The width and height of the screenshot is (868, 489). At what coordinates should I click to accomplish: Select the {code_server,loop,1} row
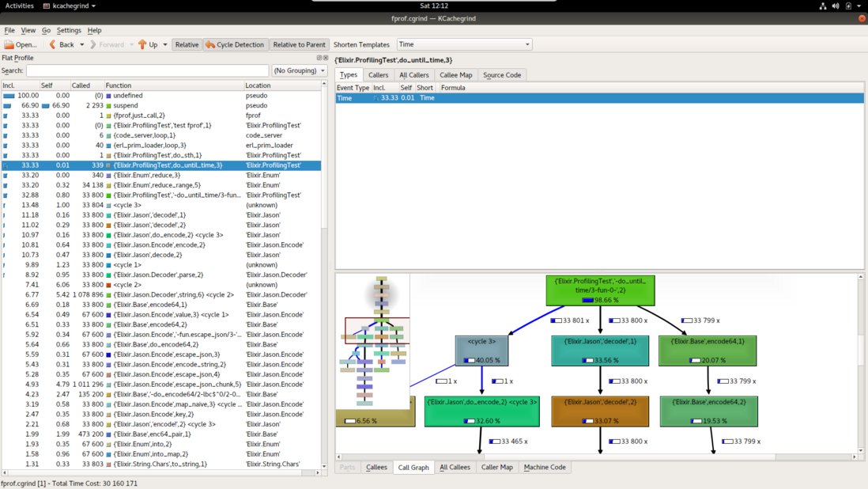pos(160,135)
